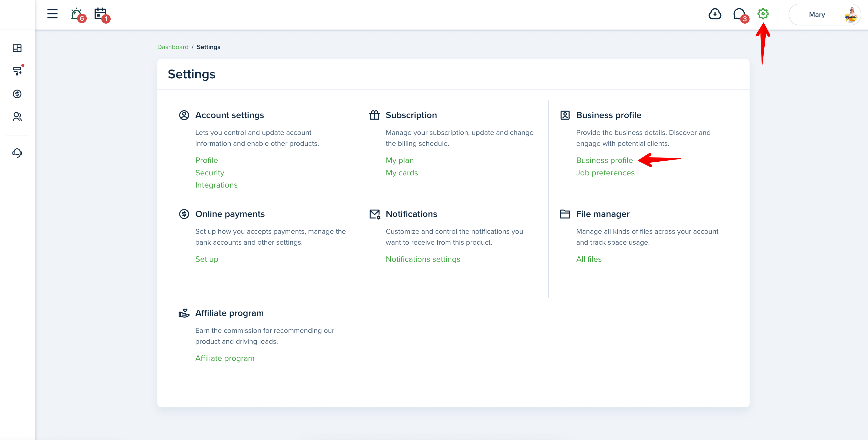The height and width of the screenshot is (440, 868).
Task: Go to Dashboard via breadcrumb
Action: (173, 47)
